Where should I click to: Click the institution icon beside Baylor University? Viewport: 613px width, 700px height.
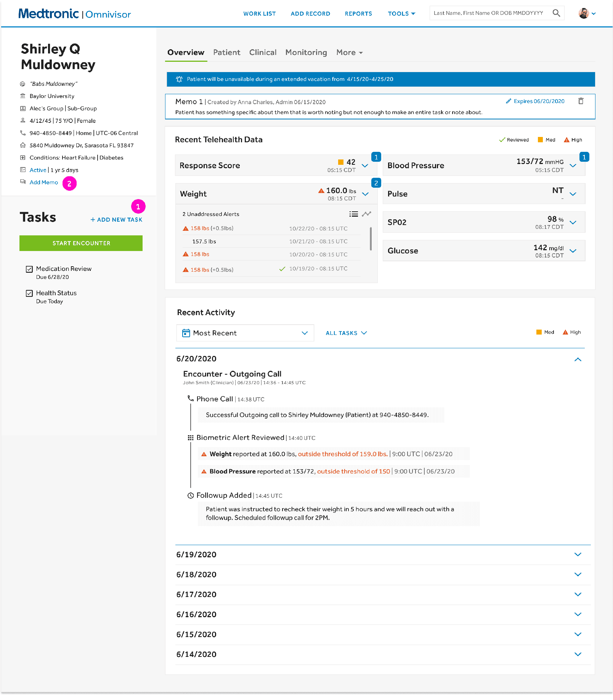23,96
